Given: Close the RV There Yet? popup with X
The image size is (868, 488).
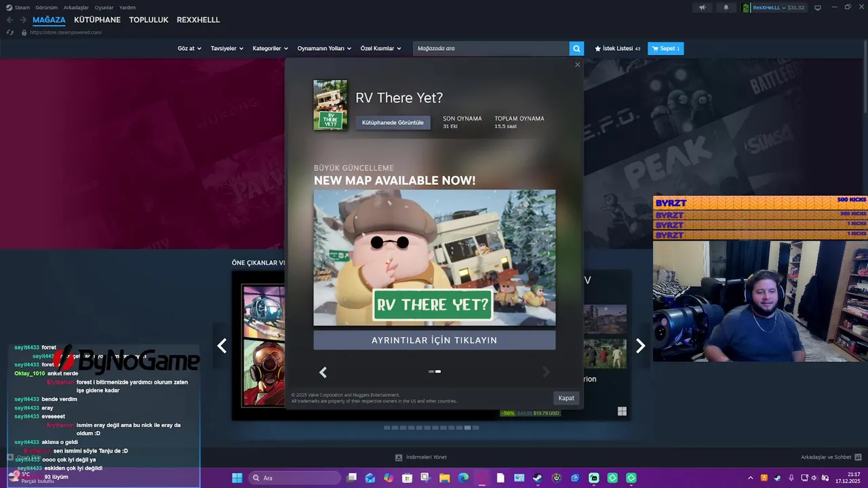Looking at the screenshot, I should (577, 65).
